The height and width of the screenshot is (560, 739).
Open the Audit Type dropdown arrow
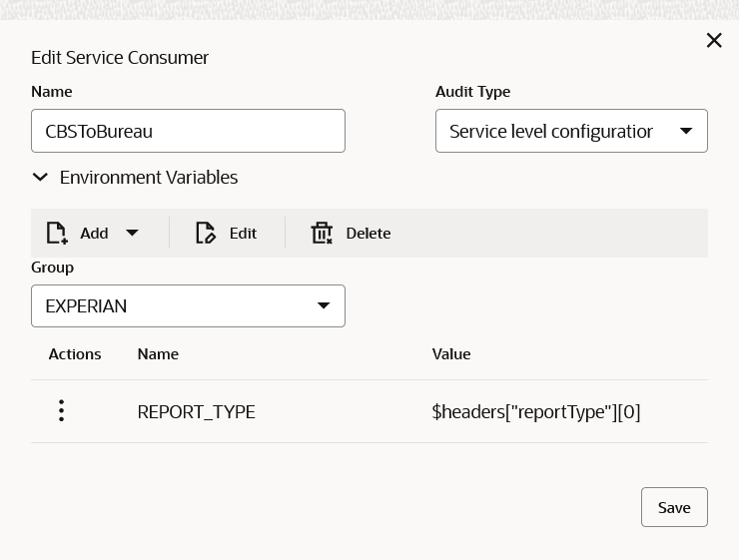[x=686, y=131]
